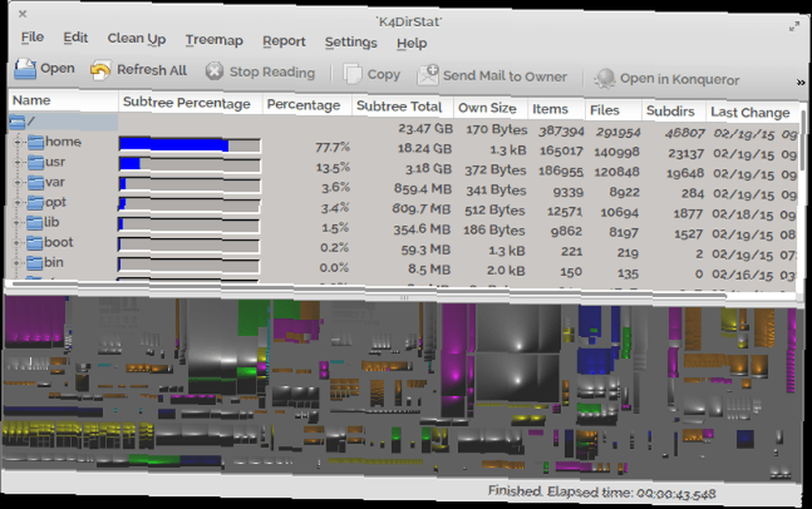This screenshot has width=812, height=509.
Task: Sort by Last Change column header
Action: coord(753,113)
